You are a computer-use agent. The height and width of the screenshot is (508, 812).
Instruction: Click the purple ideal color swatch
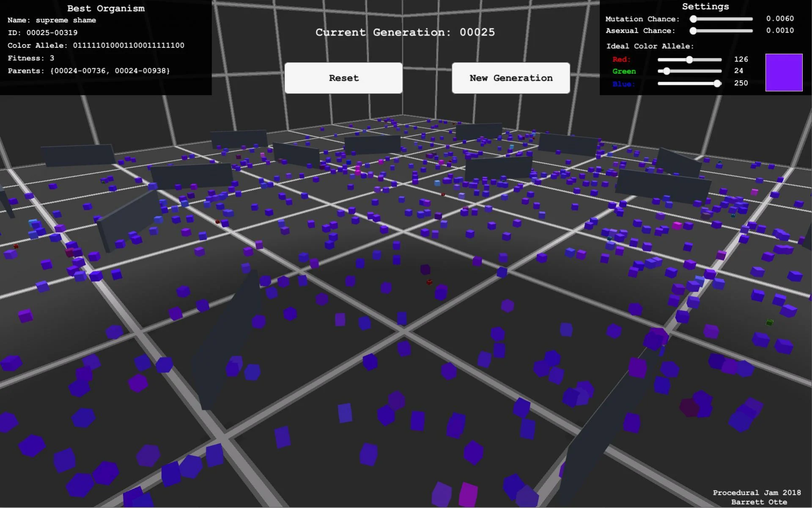click(784, 72)
